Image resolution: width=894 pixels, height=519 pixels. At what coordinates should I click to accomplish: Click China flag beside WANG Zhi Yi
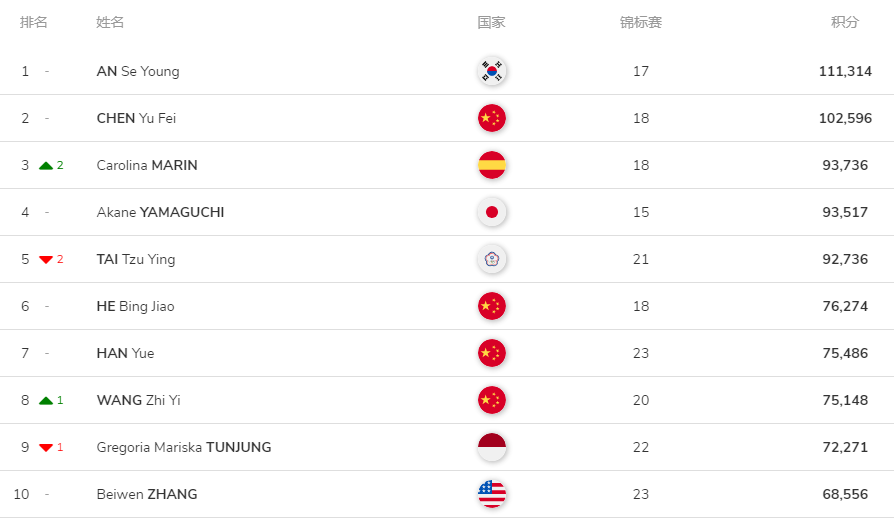(491, 400)
